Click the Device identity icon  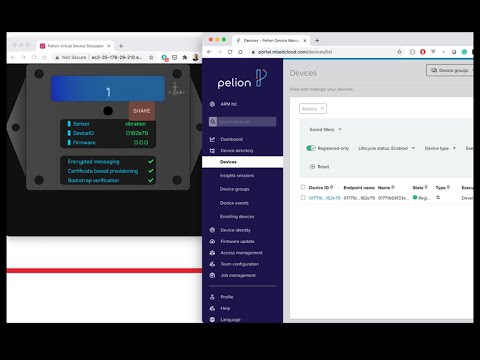point(212,230)
